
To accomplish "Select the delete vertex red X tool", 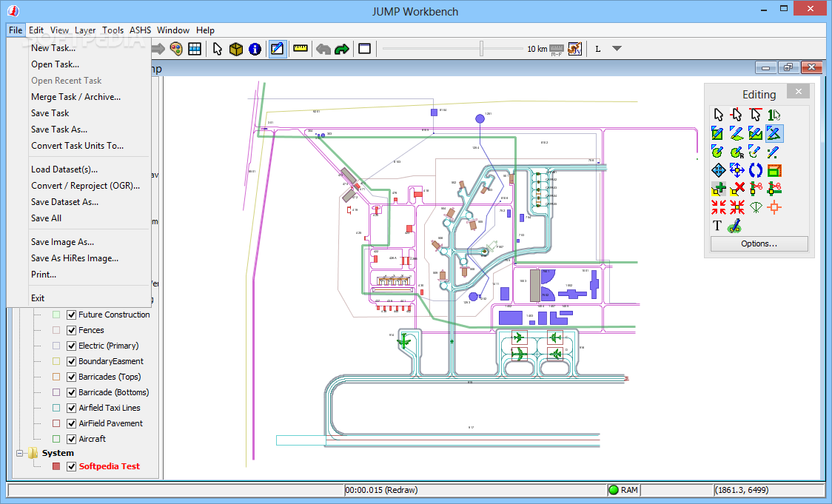I will click(737, 189).
